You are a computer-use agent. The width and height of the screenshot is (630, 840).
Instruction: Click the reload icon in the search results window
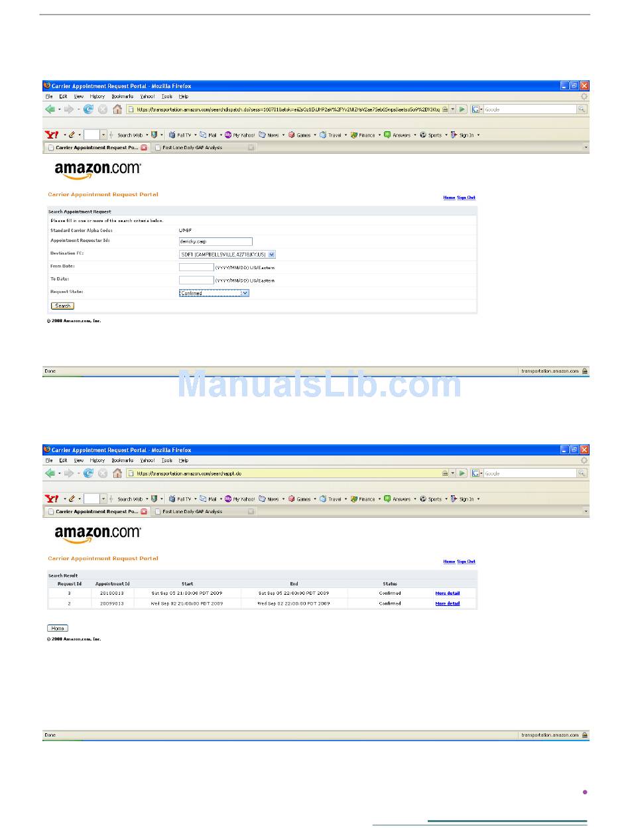(88, 473)
